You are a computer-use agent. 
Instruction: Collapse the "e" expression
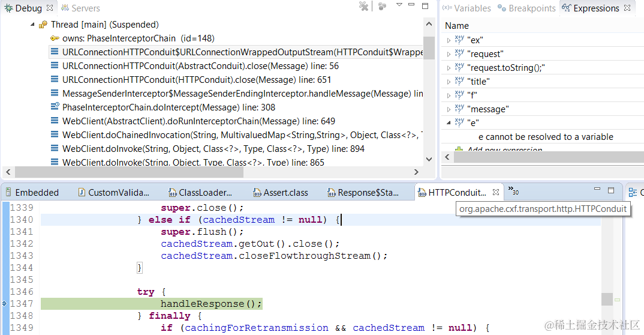tap(449, 123)
